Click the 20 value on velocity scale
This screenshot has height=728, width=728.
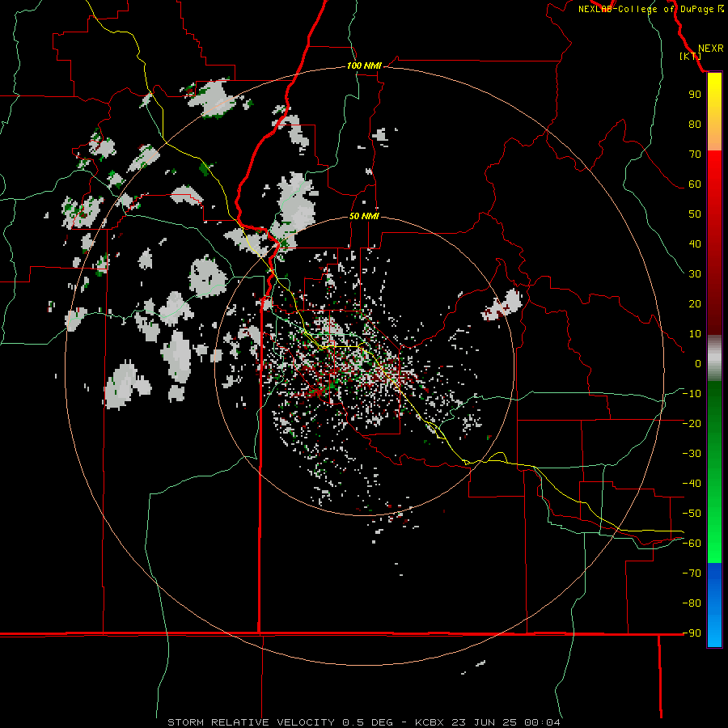pos(695,304)
